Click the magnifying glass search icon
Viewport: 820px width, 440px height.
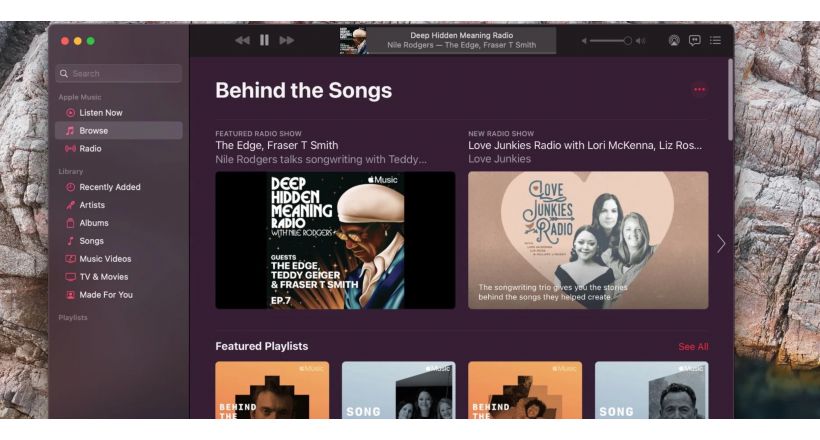pos(64,74)
